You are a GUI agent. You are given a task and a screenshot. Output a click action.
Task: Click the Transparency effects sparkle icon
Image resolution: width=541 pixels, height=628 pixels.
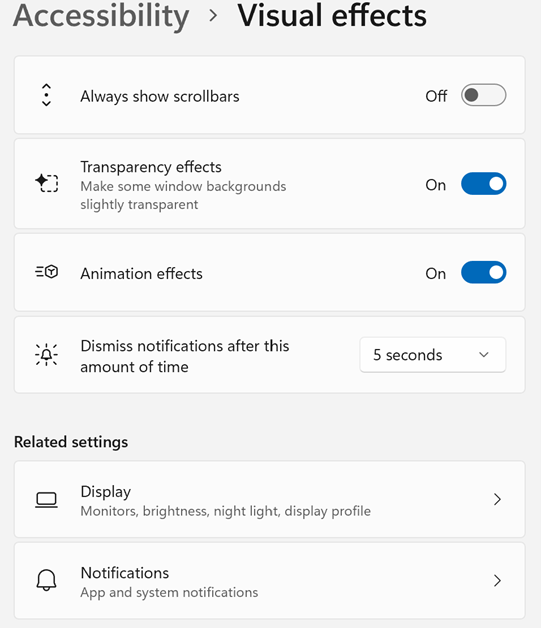click(46, 183)
